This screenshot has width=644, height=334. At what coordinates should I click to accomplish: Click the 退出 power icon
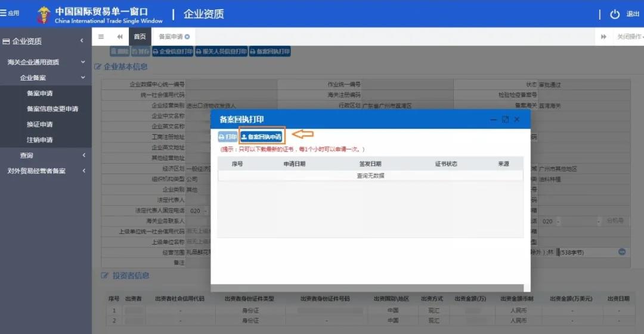pos(615,14)
